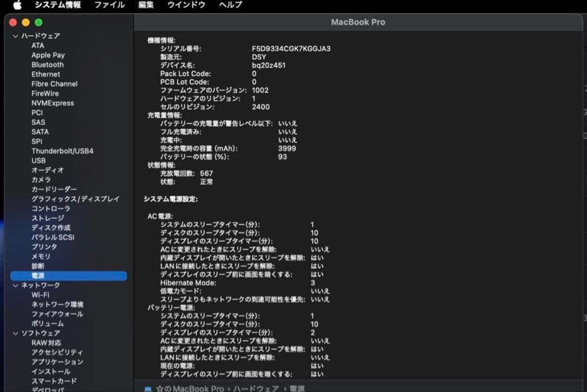Collapse the ネットワーク section
This screenshot has width=587, height=392.
coord(15,284)
